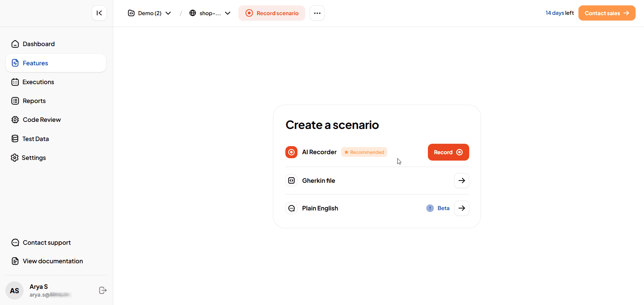
Task: Open the three-dots more options menu
Action: (317, 13)
